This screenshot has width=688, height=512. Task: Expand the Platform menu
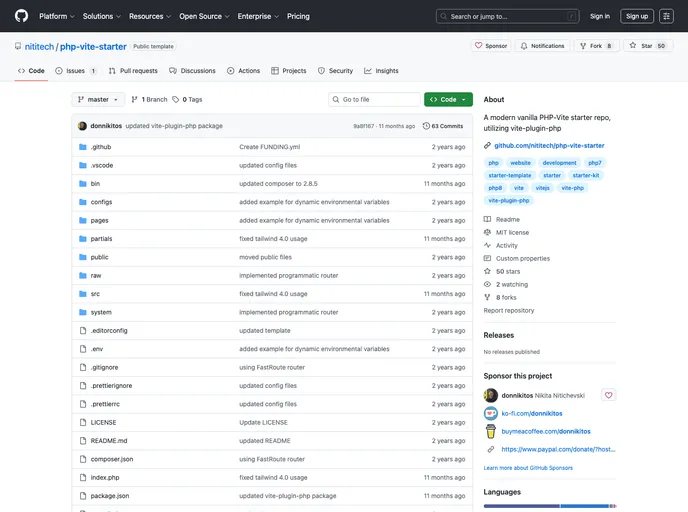point(57,16)
